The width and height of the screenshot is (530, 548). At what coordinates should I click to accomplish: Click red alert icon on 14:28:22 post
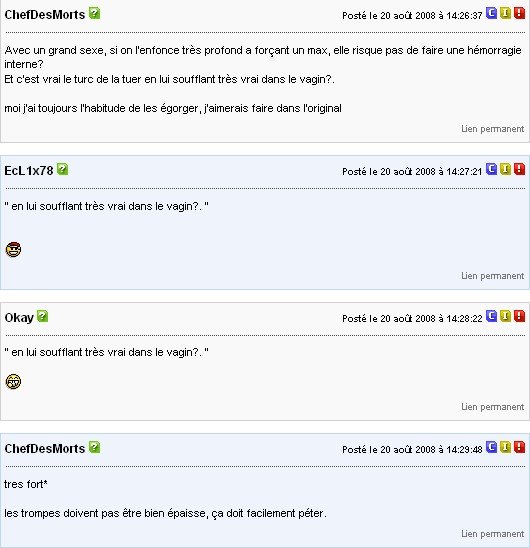tap(520, 316)
